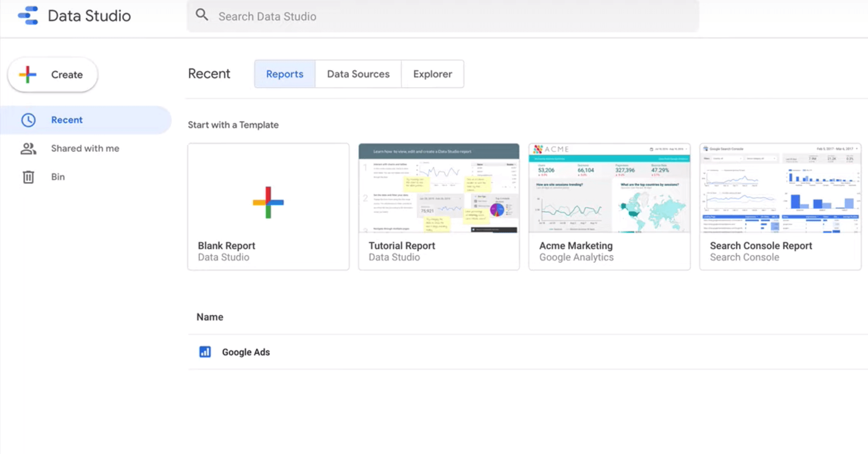
Task: Click the Google Analytics subtitle under Acme Marketing
Action: tap(576, 257)
